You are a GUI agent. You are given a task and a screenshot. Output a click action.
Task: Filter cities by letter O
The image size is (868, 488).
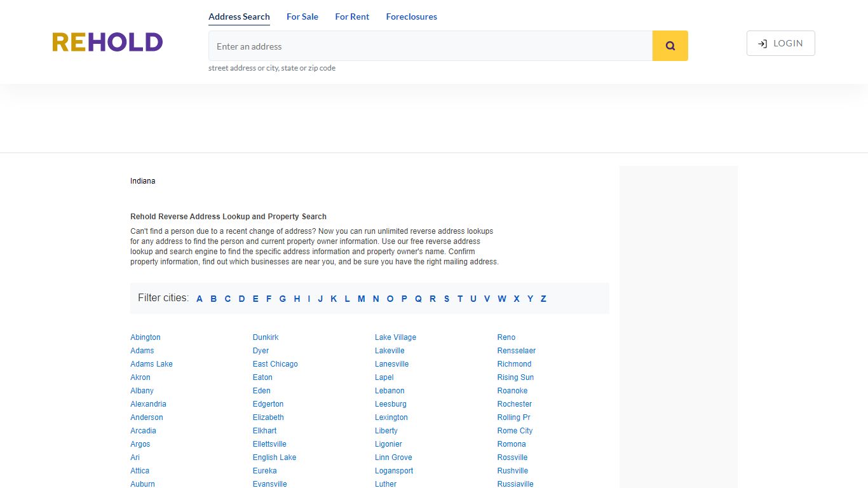pos(390,299)
